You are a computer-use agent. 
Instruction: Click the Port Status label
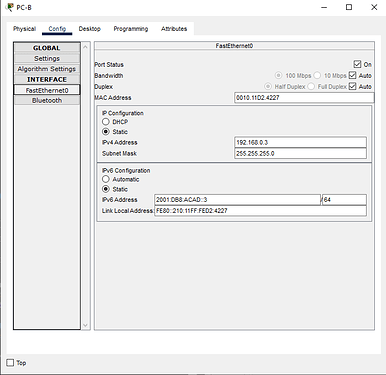coord(109,64)
